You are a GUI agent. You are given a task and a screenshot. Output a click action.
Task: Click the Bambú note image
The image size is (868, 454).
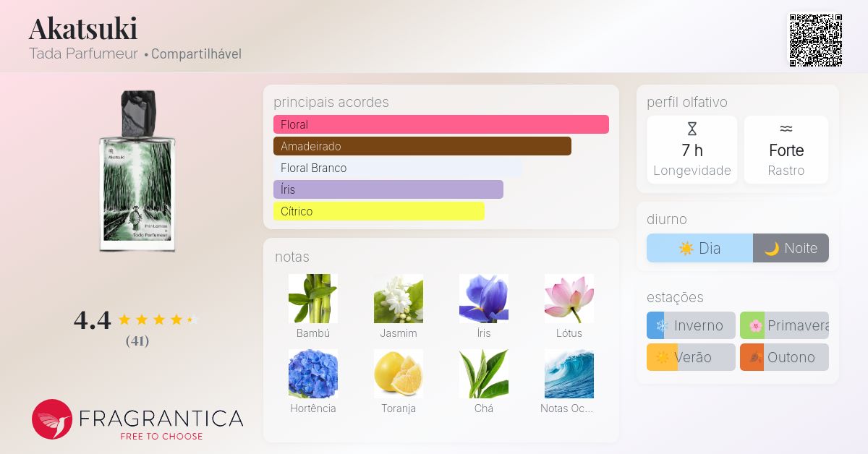click(x=313, y=299)
